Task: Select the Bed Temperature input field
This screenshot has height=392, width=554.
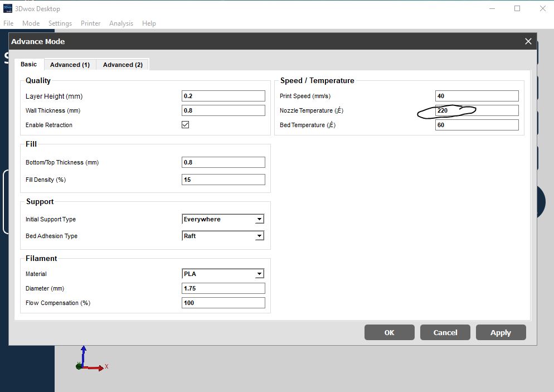Action: [477, 125]
